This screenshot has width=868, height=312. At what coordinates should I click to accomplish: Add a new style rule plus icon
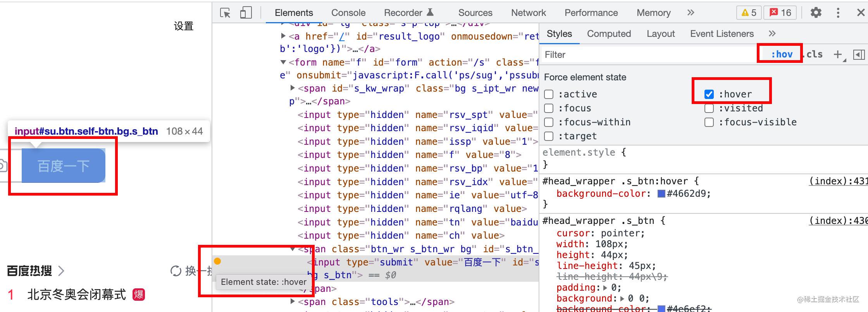click(838, 54)
